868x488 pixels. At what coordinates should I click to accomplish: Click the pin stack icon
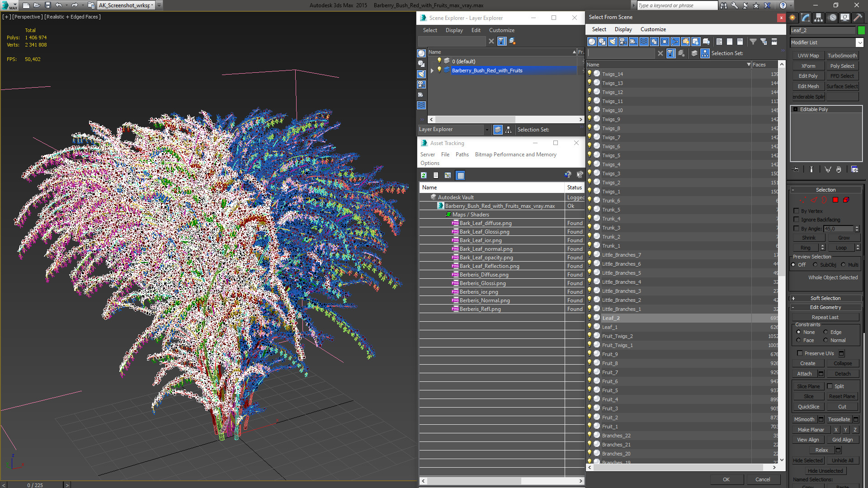pyautogui.click(x=796, y=169)
